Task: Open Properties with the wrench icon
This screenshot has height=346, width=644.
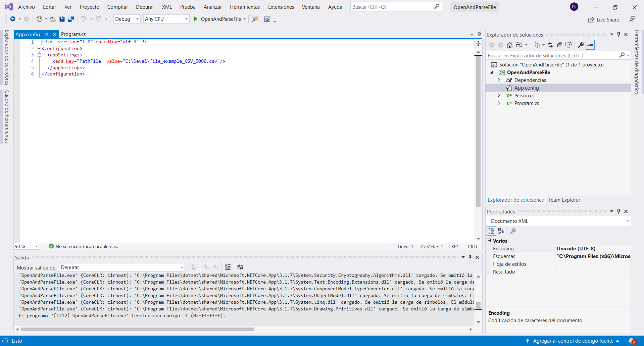Action: [581, 45]
